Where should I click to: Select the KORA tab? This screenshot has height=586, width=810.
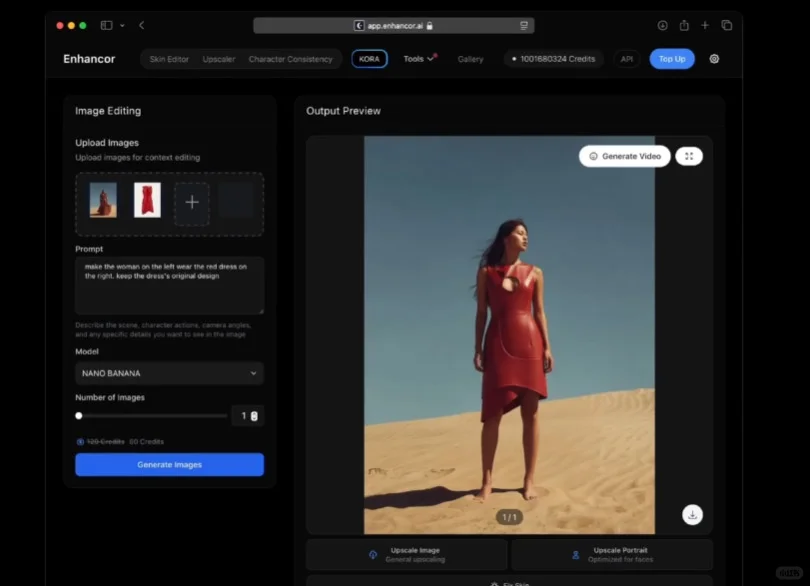point(369,59)
